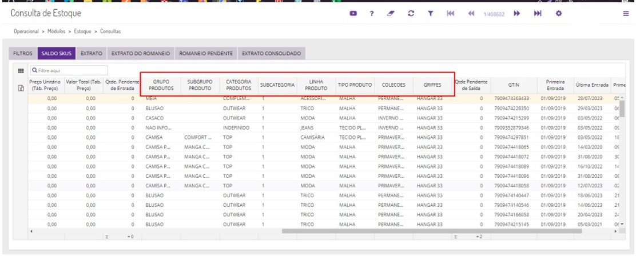The width and height of the screenshot is (644, 260).
Task: Select the 29/03/2023 last entry cell
Action: click(592, 108)
